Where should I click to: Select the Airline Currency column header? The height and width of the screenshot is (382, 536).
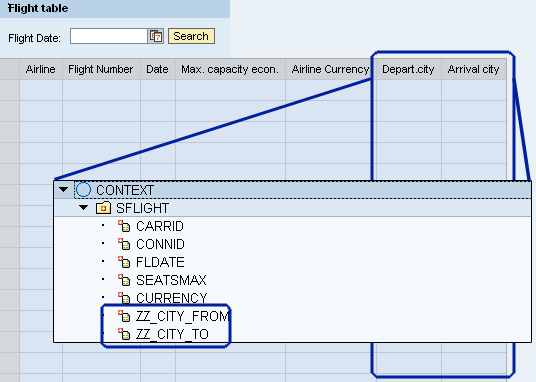click(330, 69)
